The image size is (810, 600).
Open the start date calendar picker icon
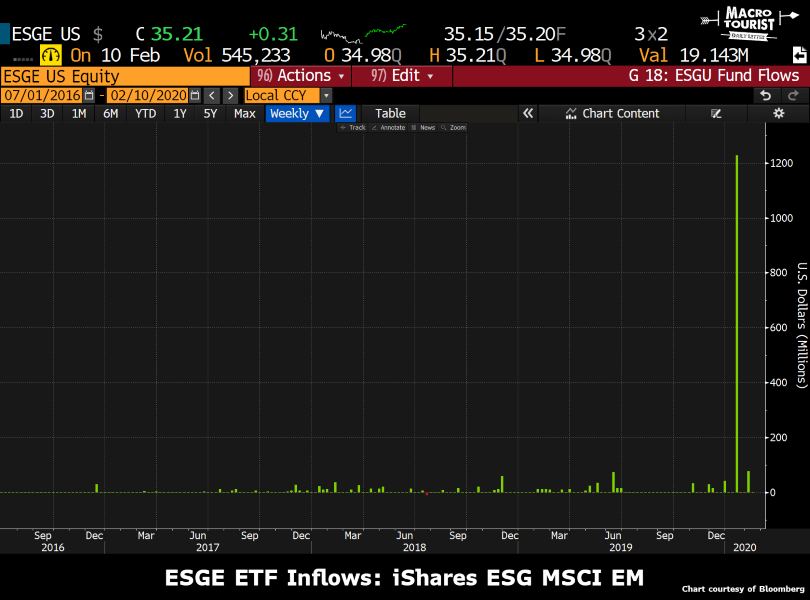[x=89, y=96]
